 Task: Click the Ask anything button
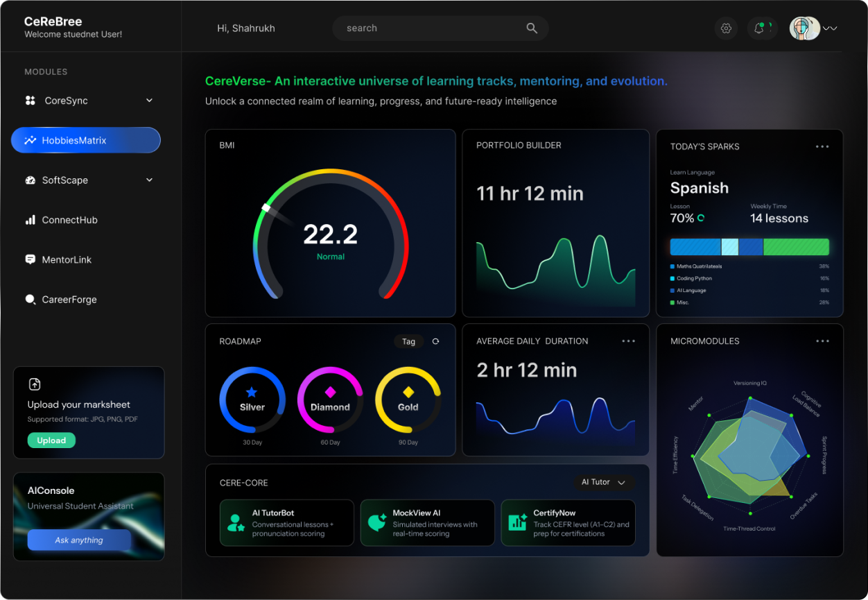(x=79, y=540)
